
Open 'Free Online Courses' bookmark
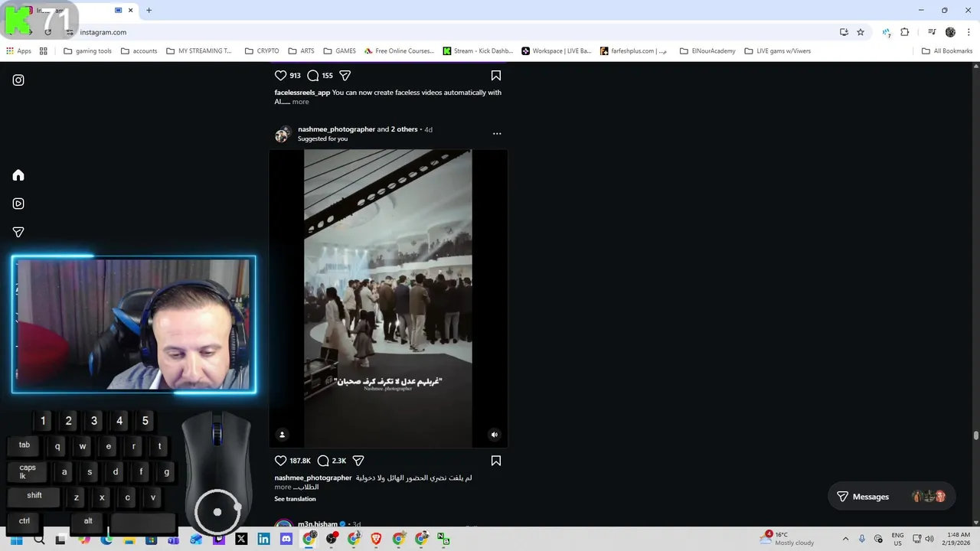(x=399, y=51)
